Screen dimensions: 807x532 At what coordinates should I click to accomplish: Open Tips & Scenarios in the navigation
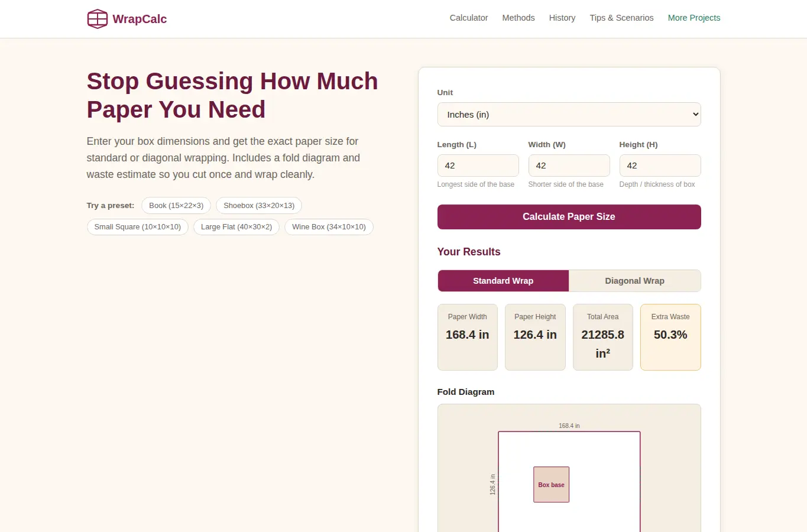621,18
